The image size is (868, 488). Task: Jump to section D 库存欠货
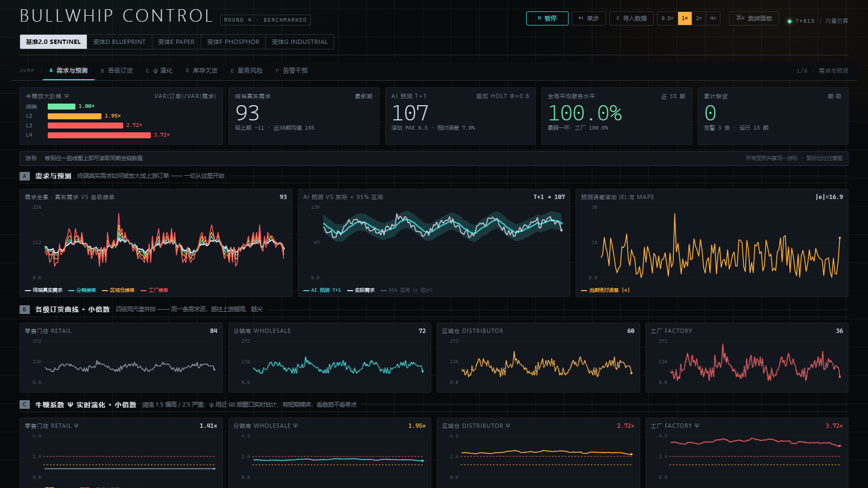click(201, 71)
